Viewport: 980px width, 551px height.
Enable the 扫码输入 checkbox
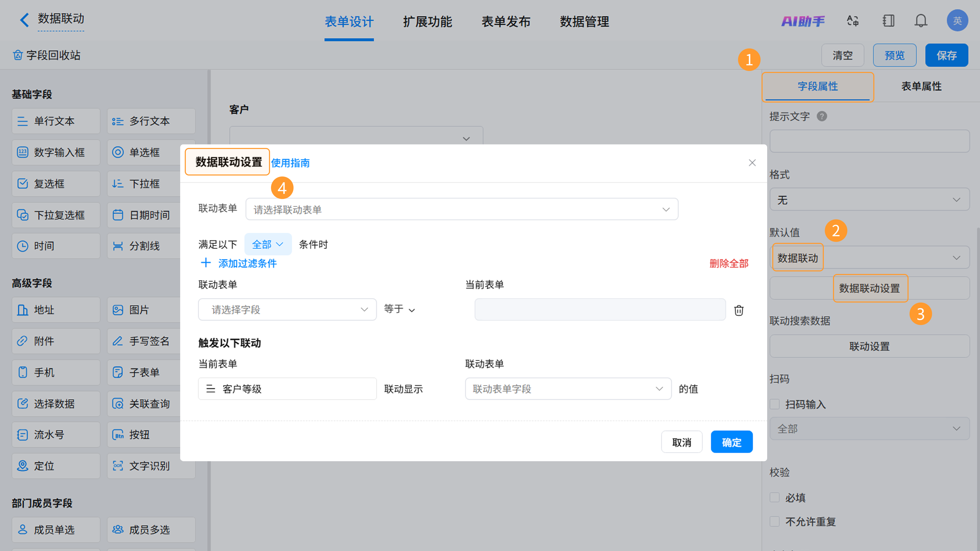pos(775,404)
